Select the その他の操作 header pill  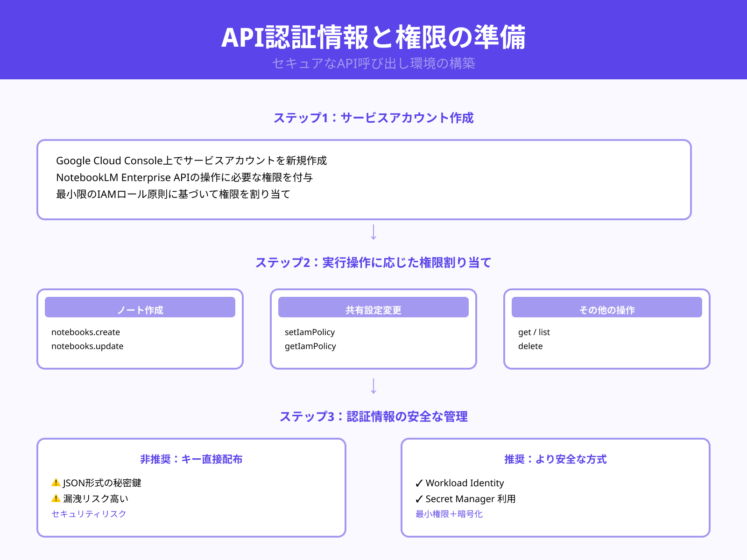(x=607, y=307)
